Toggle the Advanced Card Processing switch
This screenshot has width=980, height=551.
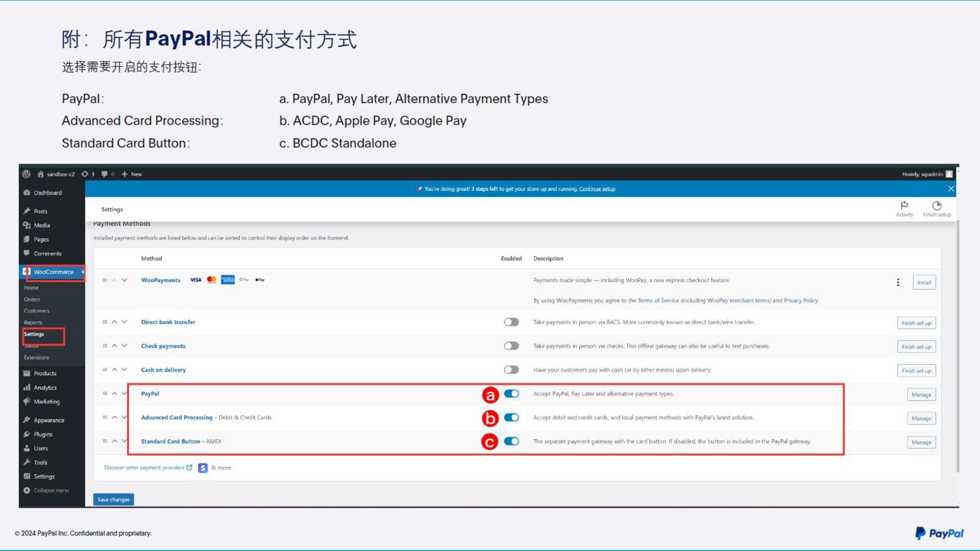[x=511, y=417]
